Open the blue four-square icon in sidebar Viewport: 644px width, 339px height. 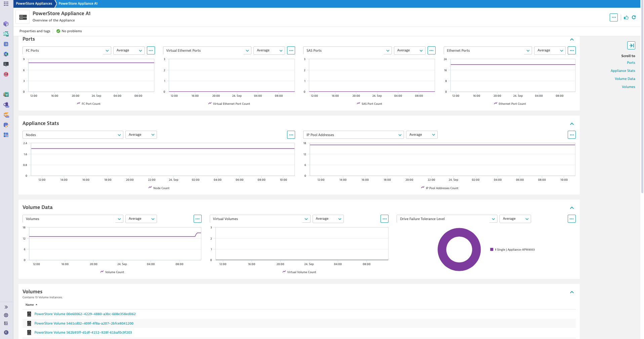pyautogui.click(x=6, y=44)
